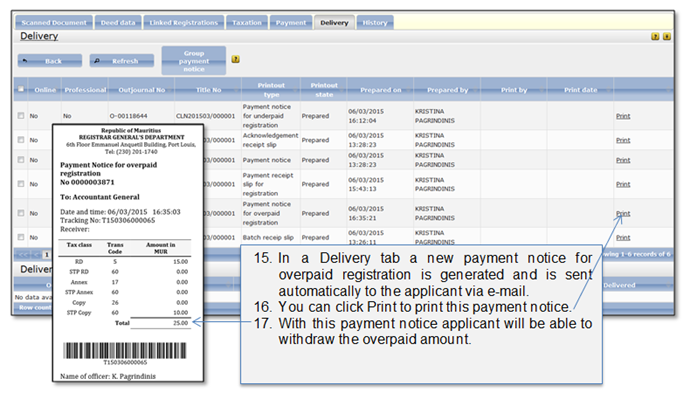This screenshot has width=684, height=399.
Task: Check the row for outjournal O-00118644
Action: point(21,116)
